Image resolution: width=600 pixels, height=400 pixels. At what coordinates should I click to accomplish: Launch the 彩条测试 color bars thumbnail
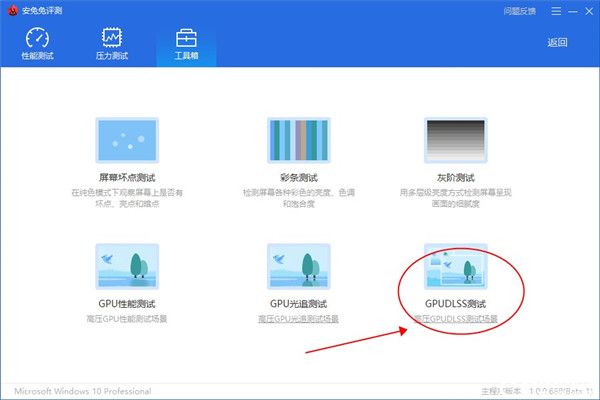(x=298, y=140)
